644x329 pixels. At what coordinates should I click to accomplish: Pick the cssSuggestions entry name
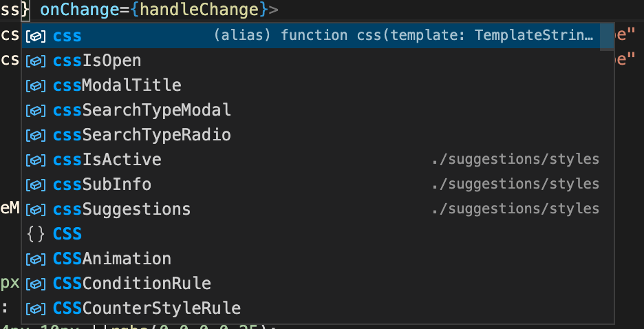click(x=121, y=209)
